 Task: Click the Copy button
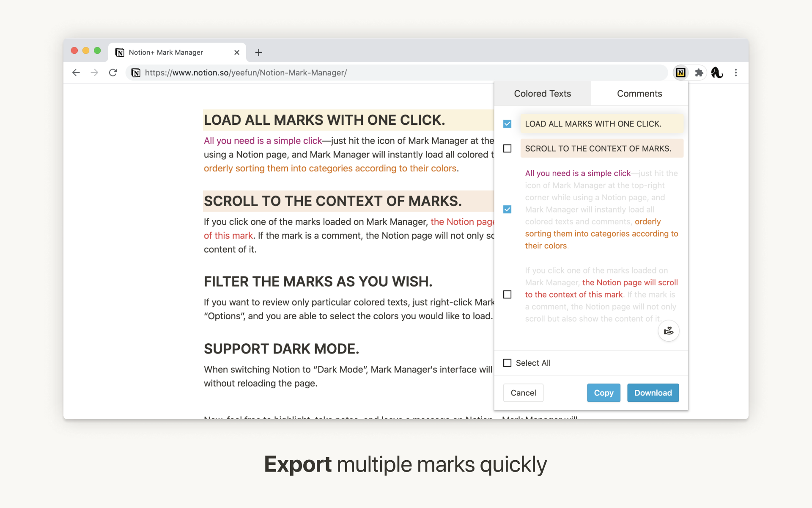pos(604,392)
